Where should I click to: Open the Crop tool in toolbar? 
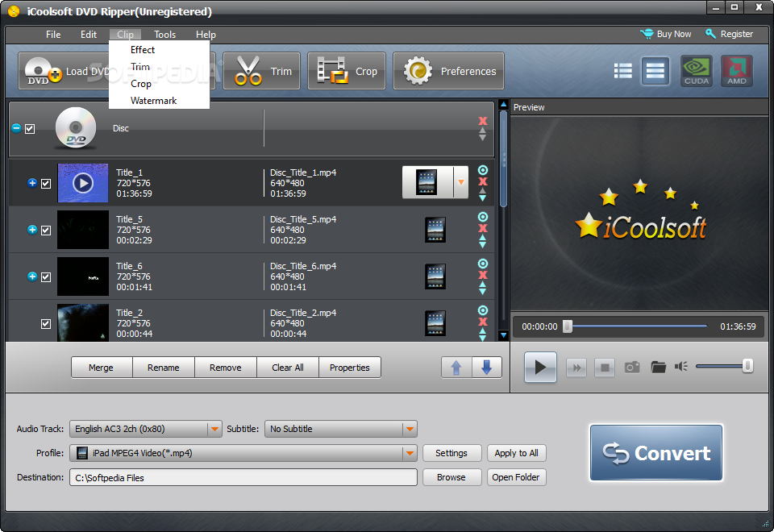click(x=347, y=71)
